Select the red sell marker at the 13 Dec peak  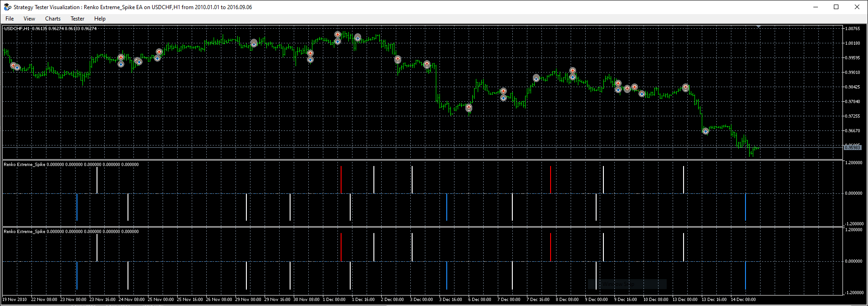click(x=685, y=87)
